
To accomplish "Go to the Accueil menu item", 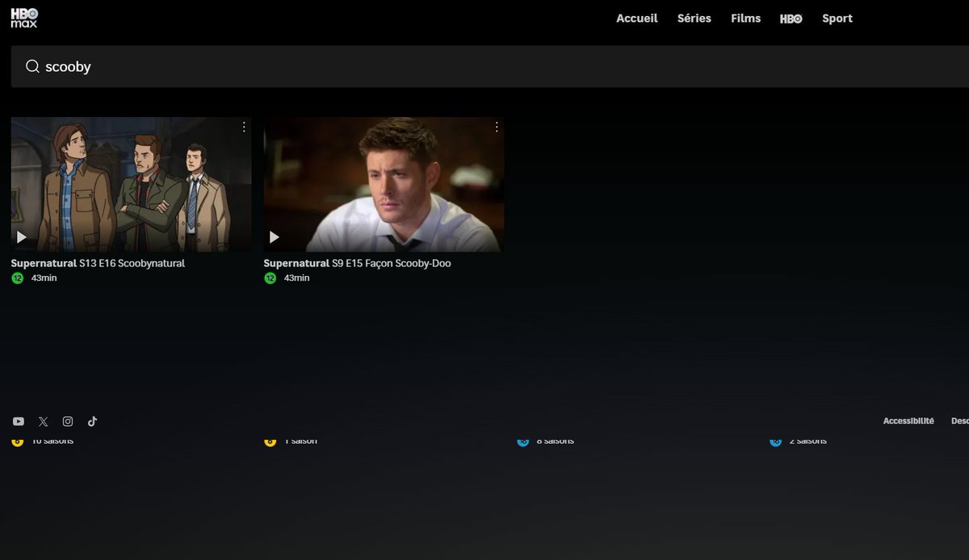I will click(x=637, y=19).
